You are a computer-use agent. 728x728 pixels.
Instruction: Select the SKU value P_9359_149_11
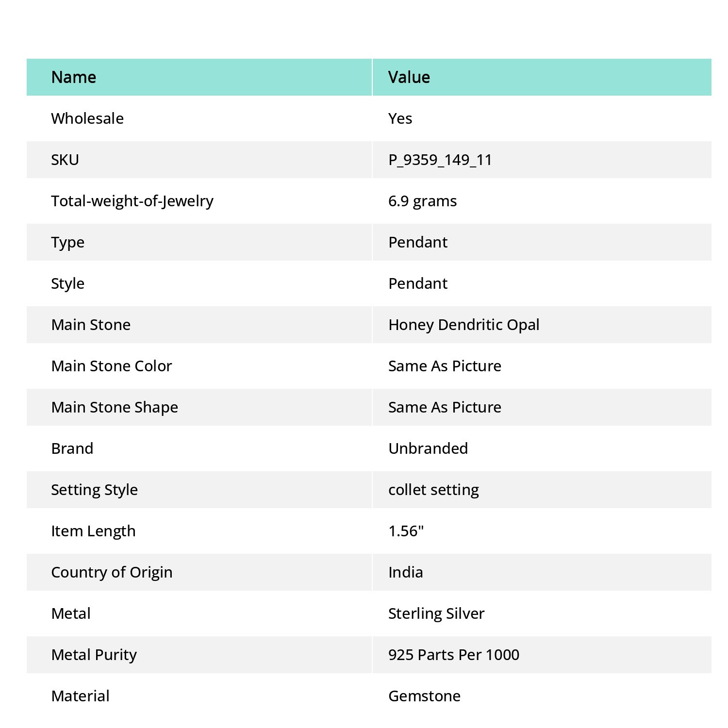(x=440, y=160)
